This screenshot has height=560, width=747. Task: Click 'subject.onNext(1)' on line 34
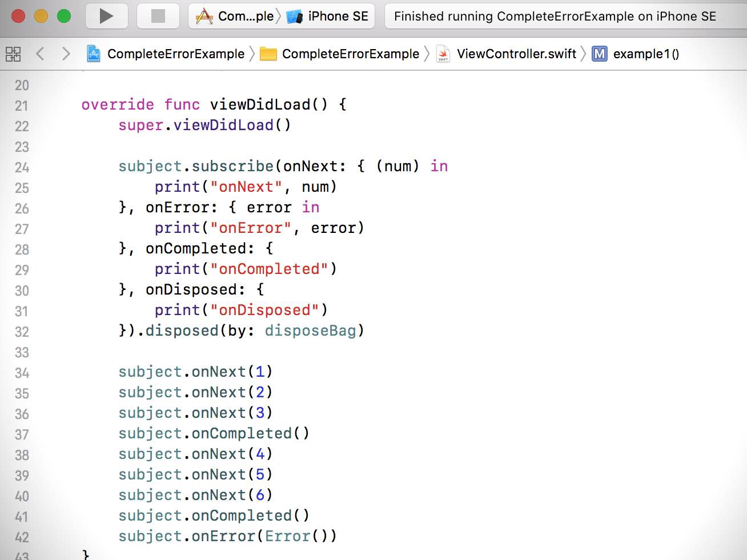coord(196,372)
